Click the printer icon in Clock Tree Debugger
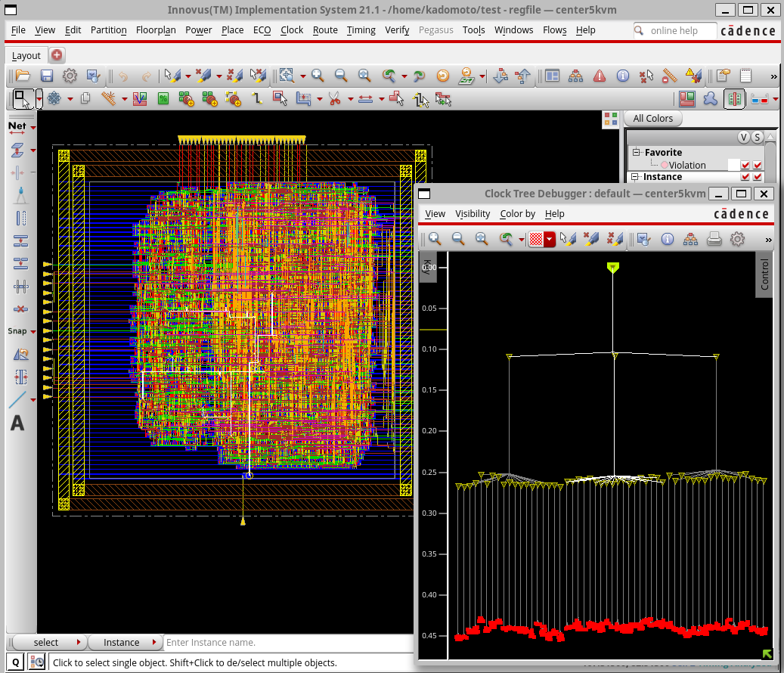The image size is (784, 673). 714,240
